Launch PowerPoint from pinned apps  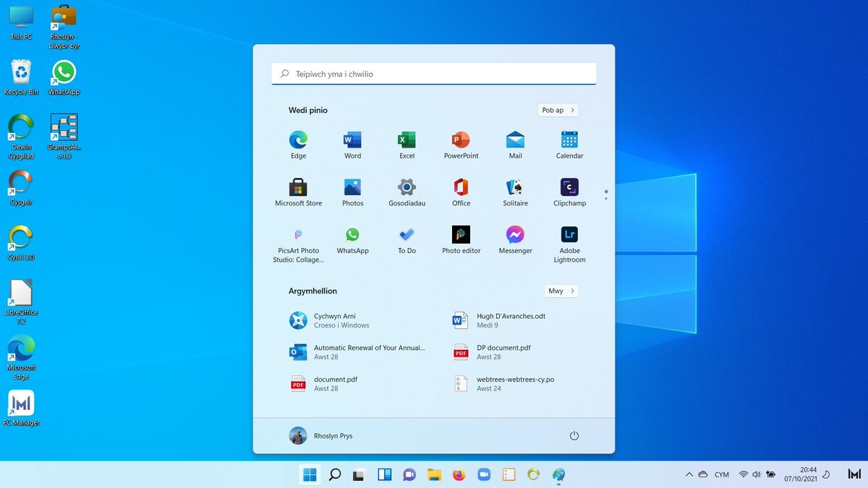461,145
